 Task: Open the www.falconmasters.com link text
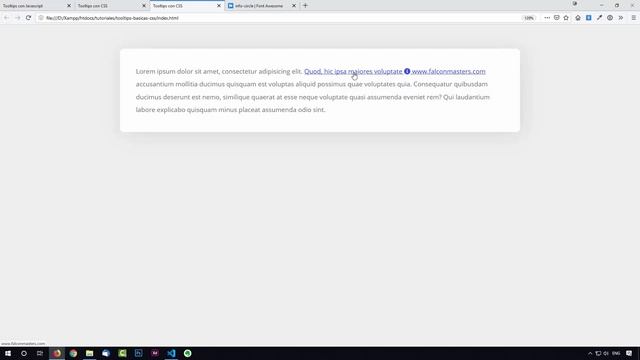click(x=449, y=71)
